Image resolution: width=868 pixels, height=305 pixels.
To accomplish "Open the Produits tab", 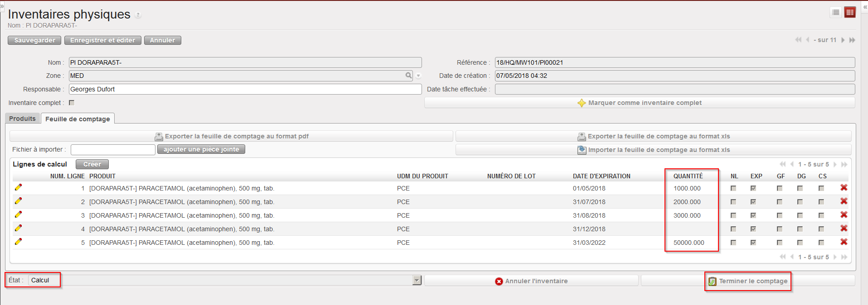I will pos(22,119).
